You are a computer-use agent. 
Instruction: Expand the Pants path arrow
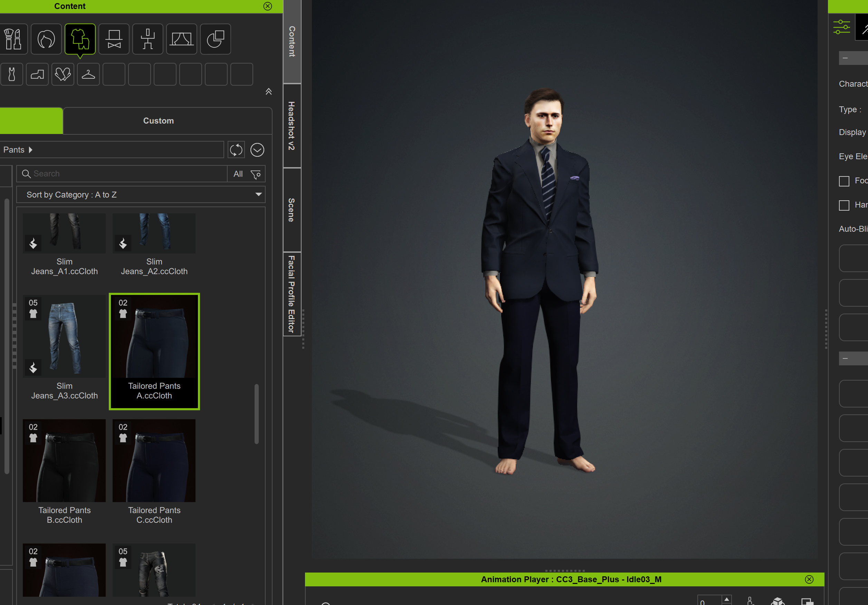31,150
